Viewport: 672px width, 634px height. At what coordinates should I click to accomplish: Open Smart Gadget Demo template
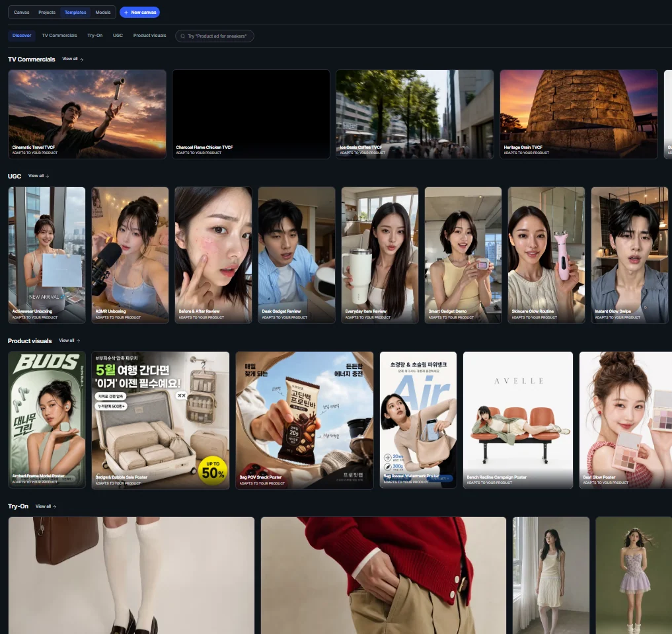463,255
